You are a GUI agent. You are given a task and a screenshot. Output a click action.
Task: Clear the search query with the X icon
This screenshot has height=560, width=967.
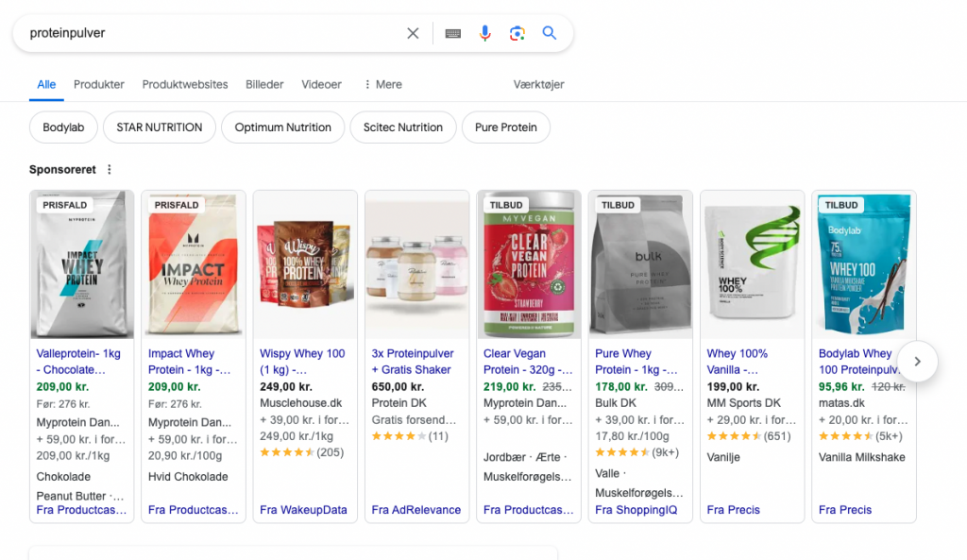413,32
